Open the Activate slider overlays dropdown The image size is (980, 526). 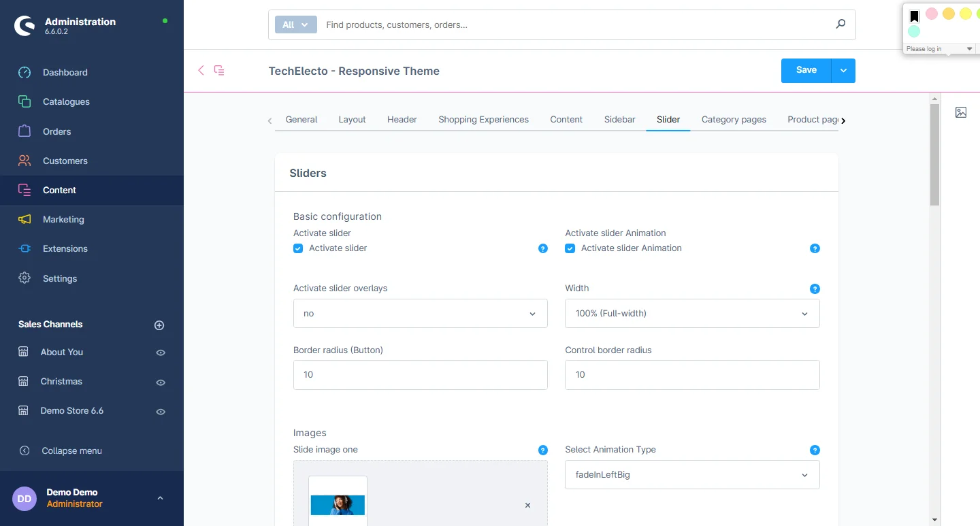click(x=420, y=314)
